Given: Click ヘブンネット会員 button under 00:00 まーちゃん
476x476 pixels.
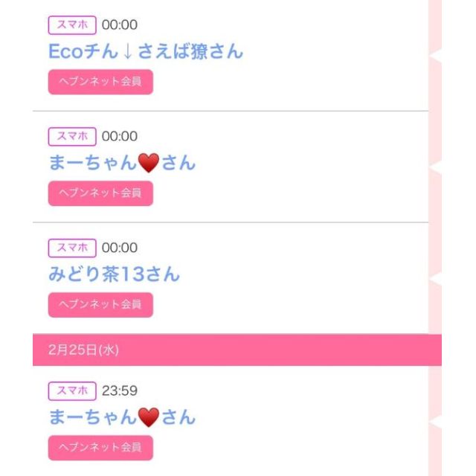Looking at the screenshot, I should pyautogui.click(x=100, y=193).
